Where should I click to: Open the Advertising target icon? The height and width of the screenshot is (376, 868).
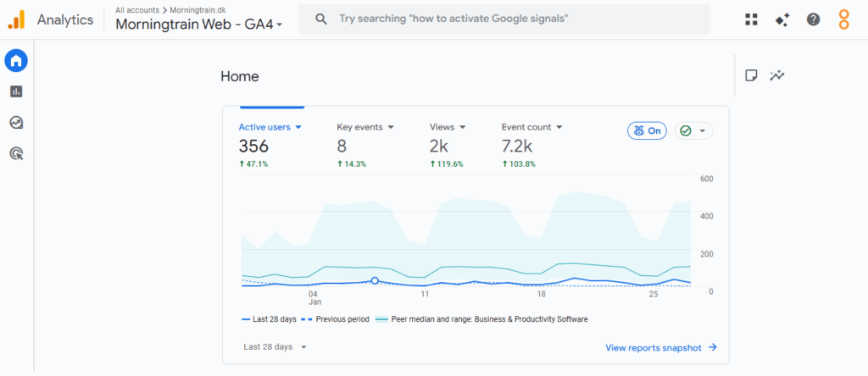coord(16,153)
